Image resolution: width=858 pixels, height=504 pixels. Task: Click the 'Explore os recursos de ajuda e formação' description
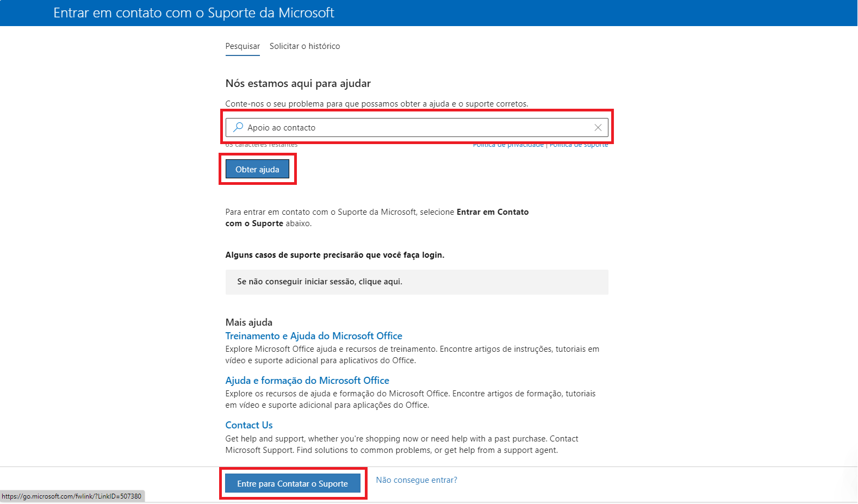(411, 399)
